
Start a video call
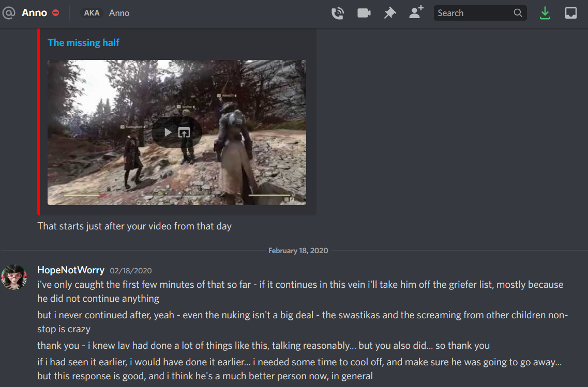364,13
